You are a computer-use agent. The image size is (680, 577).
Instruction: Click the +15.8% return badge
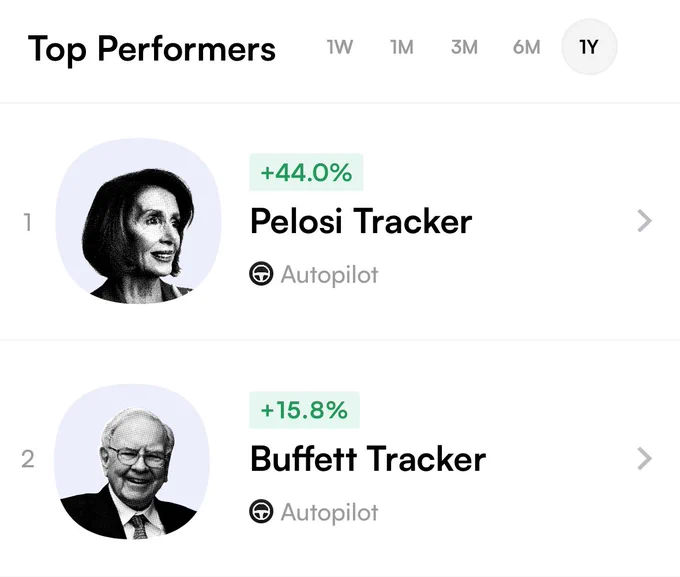[x=304, y=410]
